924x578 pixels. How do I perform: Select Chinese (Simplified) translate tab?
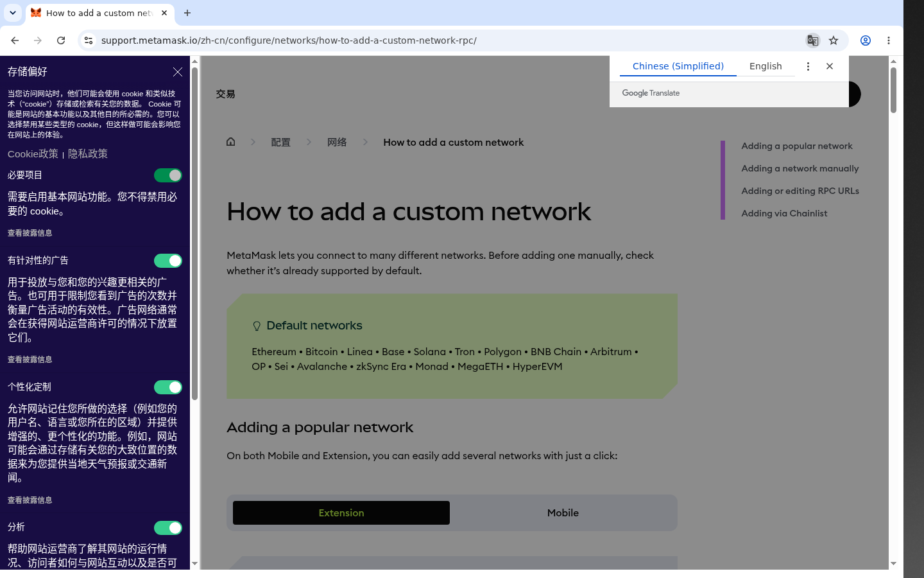pos(678,66)
